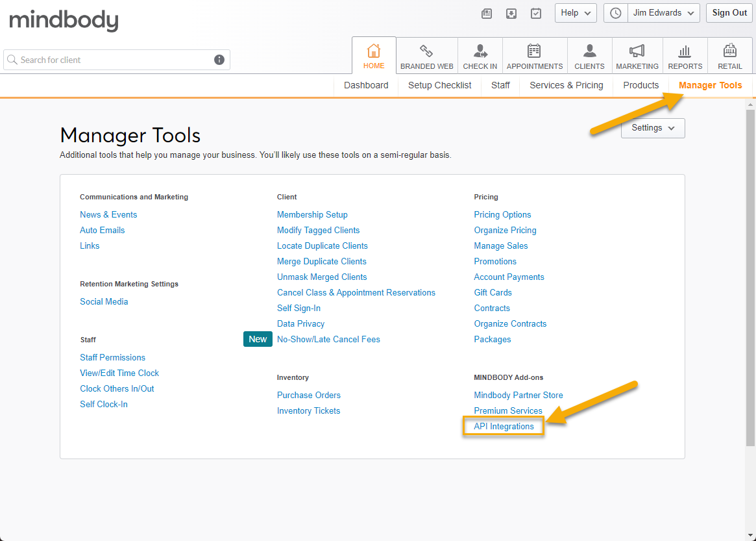Select the Products submenu item
This screenshot has width=756, height=541.
pyautogui.click(x=640, y=86)
